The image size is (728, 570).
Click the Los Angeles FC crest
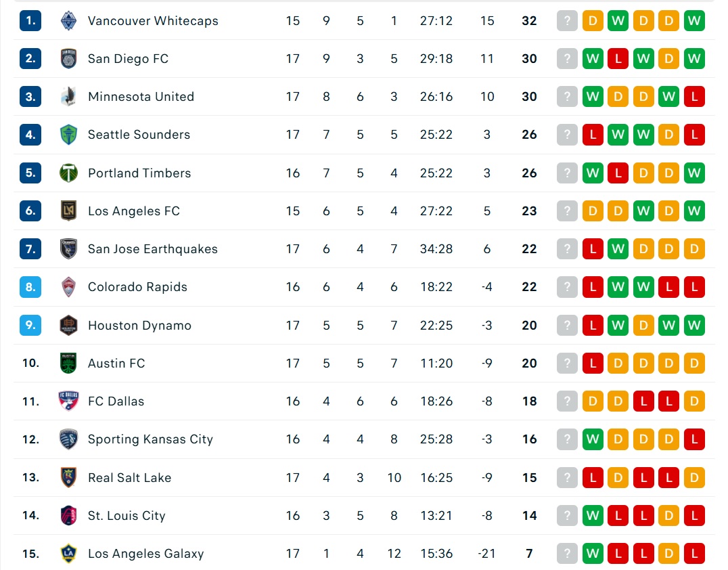(69, 211)
